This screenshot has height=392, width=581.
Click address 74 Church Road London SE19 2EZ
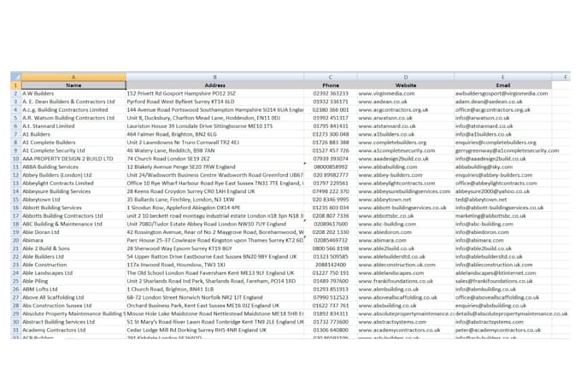[215, 159]
